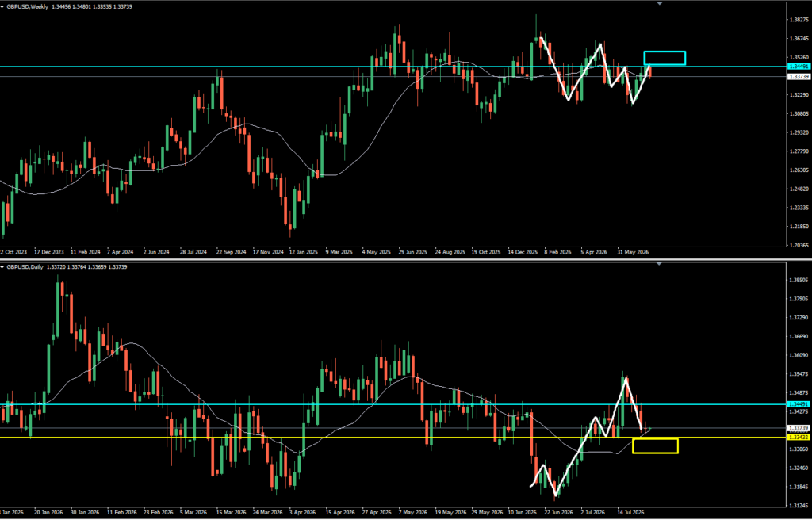
Task: Select the cyan rectangle on weekly chart
Action: [x=665, y=58]
